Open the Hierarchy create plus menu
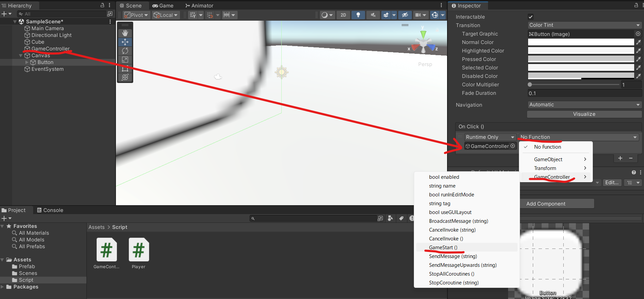The width and height of the screenshot is (644, 299). pos(6,14)
